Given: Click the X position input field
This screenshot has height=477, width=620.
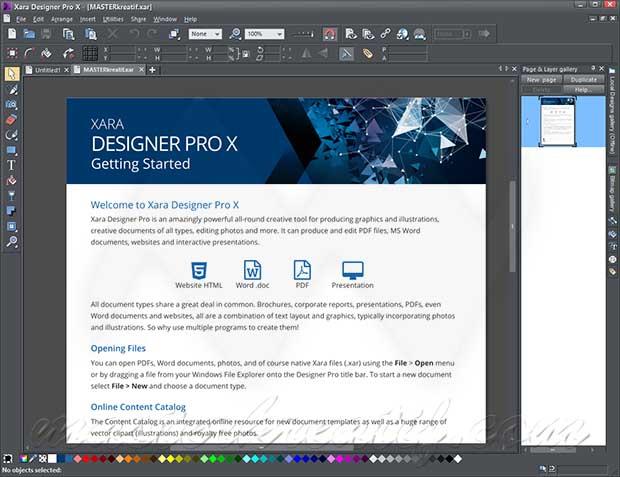Looking at the screenshot, I should pyautogui.click(x=122, y=50).
